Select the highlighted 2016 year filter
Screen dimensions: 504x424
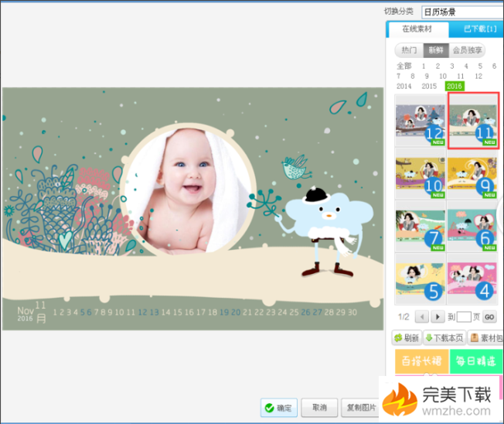click(455, 86)
